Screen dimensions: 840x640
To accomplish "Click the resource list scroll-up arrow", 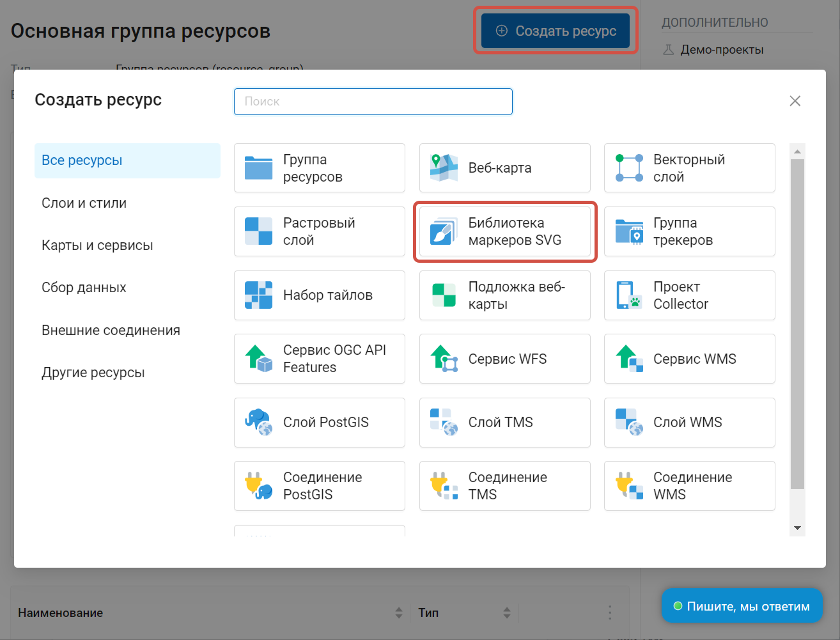I will pos(797,152).
